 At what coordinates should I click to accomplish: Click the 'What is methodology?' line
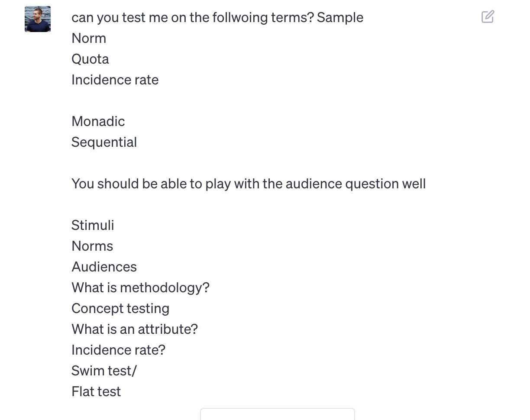[x=140, y=288]
